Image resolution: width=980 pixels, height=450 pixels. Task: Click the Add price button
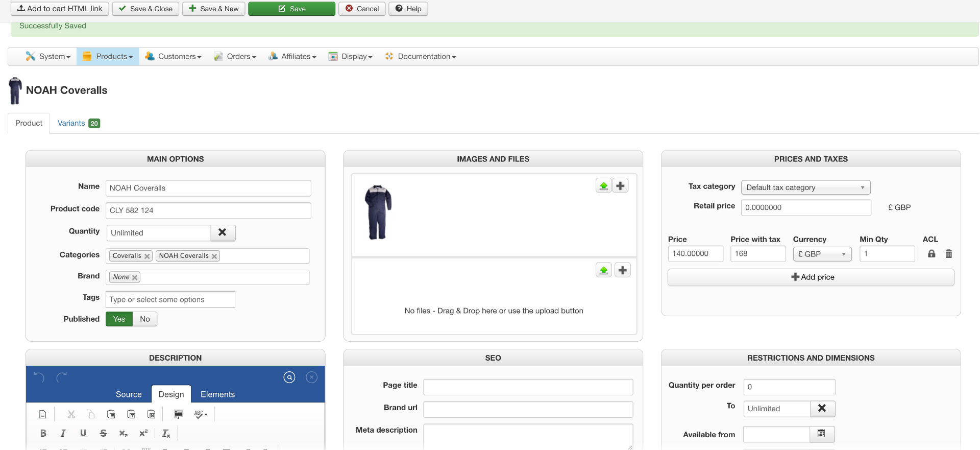pos(811,277)
